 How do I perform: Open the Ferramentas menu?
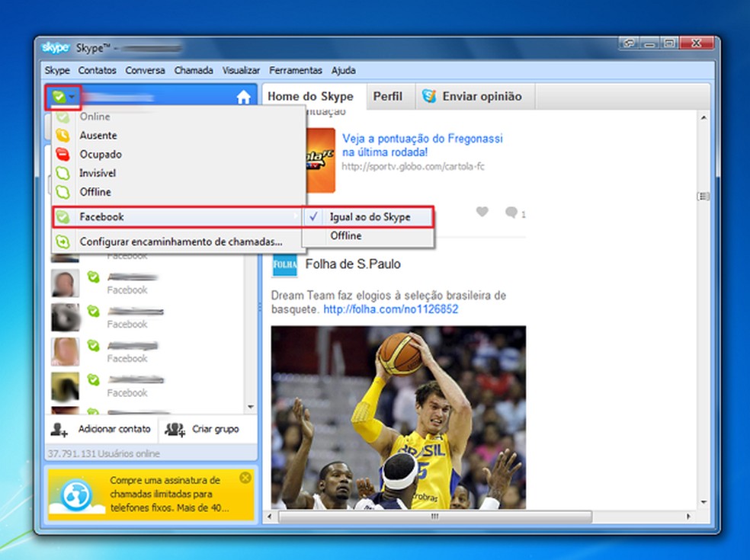tap(295, 70)
